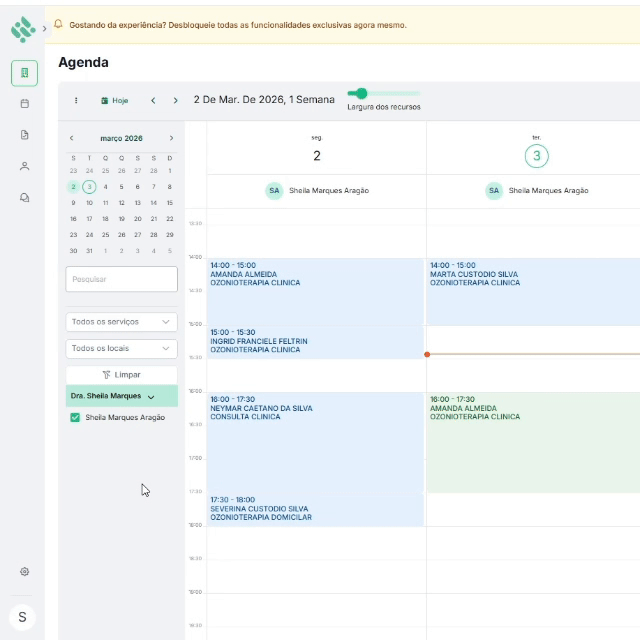Image resolution: width=640 pixels, height=640 pixels.
Task: Click the Limpar filter button
Action: tap(121, 374)
